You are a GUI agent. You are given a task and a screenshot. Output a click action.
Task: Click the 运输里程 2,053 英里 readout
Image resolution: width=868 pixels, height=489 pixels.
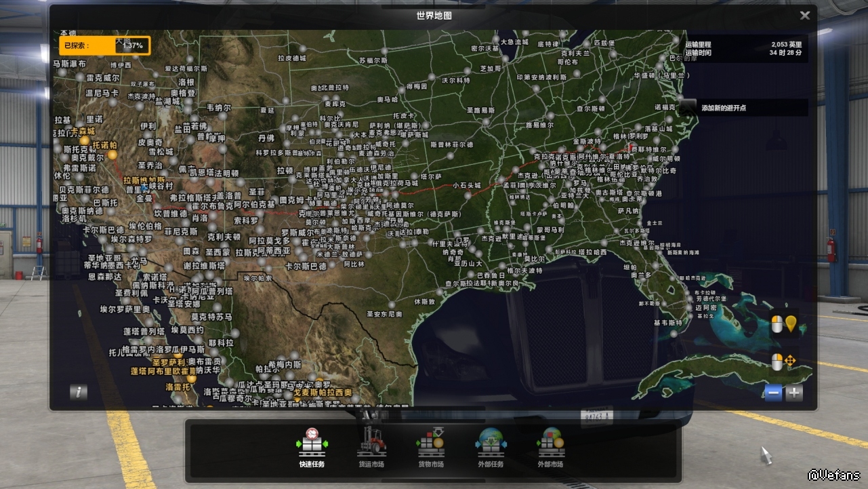(743, 44)
